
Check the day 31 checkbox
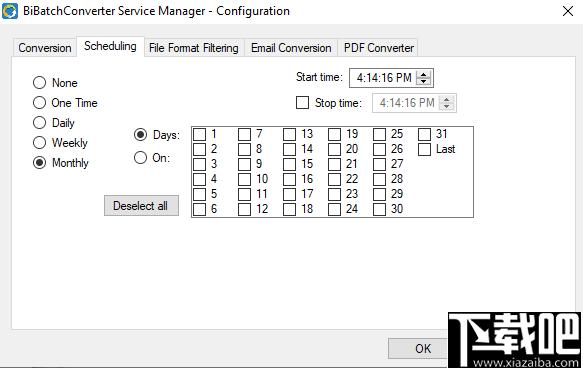(x=424, y=134)
